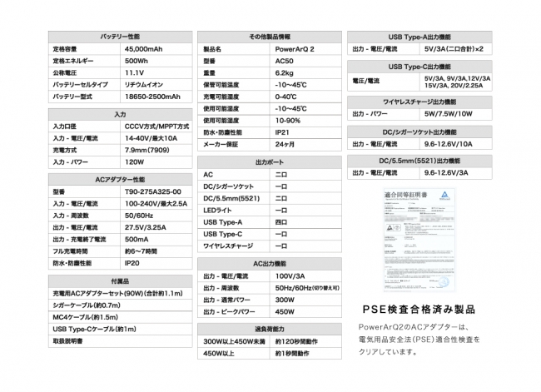The image size is (541, 392).
Task: Click the '50/60Hz' input frequency value
Action: [x=139, y=216]
